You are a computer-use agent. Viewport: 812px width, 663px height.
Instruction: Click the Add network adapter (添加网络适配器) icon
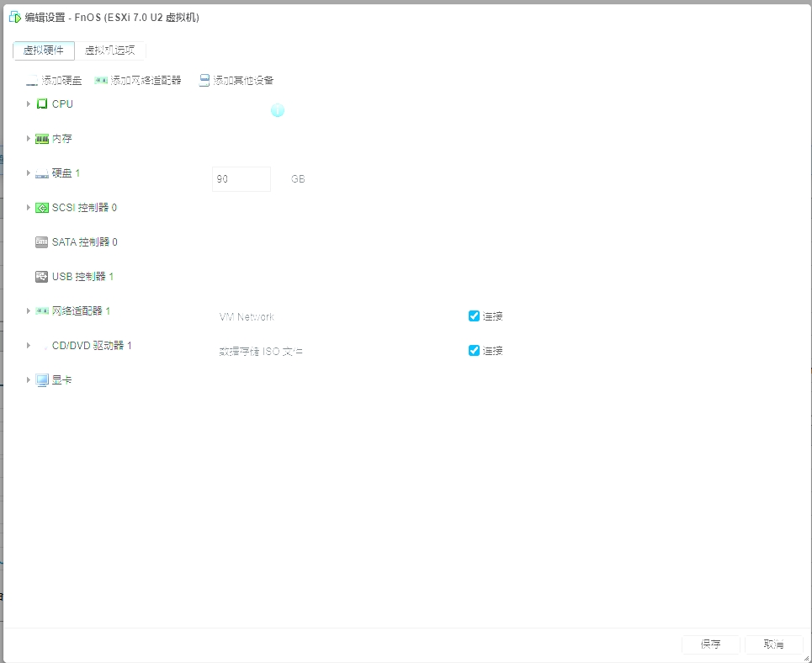coord(101,80)
